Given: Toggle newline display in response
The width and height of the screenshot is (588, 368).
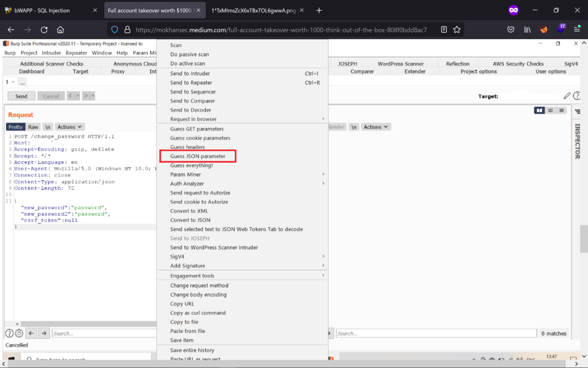Looking at the screenshot, I should point(354,127).
